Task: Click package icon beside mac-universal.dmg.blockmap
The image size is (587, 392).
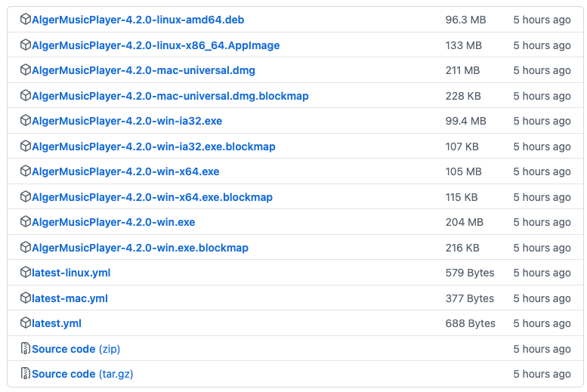Action: [x=25, y=95]
